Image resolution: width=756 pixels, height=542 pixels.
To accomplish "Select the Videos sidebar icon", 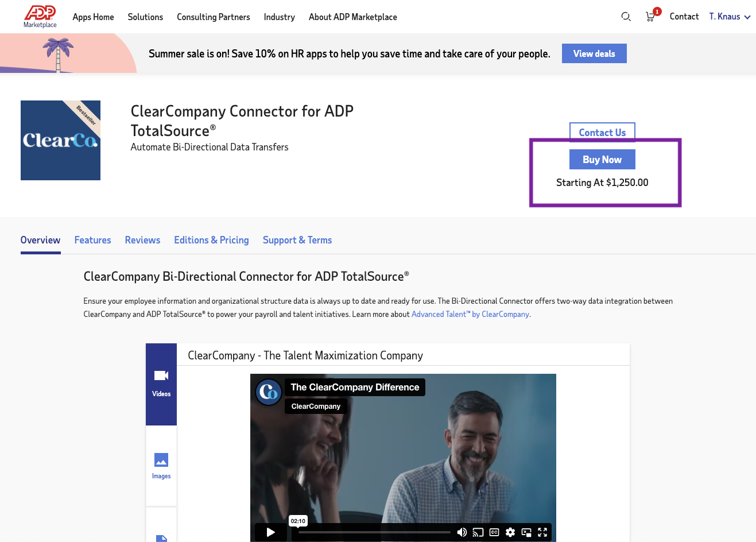I will click(161, 384).
